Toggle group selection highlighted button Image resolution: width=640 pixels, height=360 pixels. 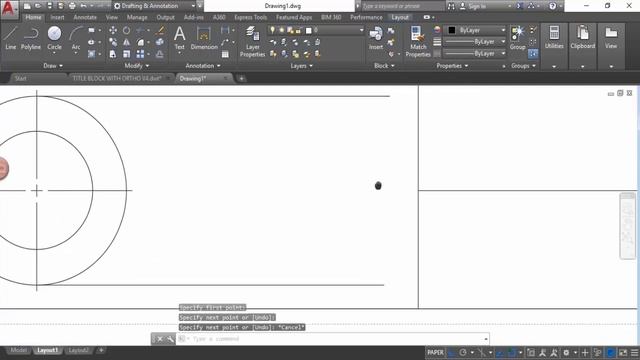tap(533, 53)
